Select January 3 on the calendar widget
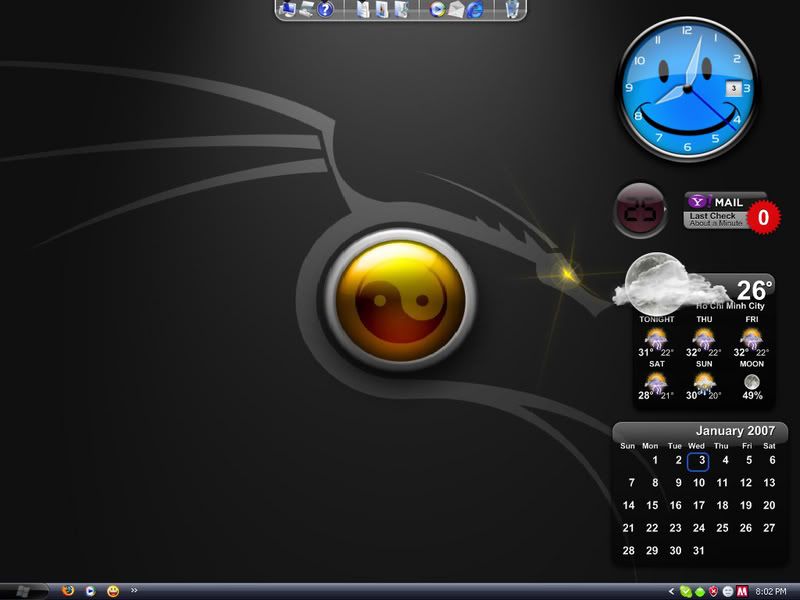 pyautogui.click(x=698, y=460)
